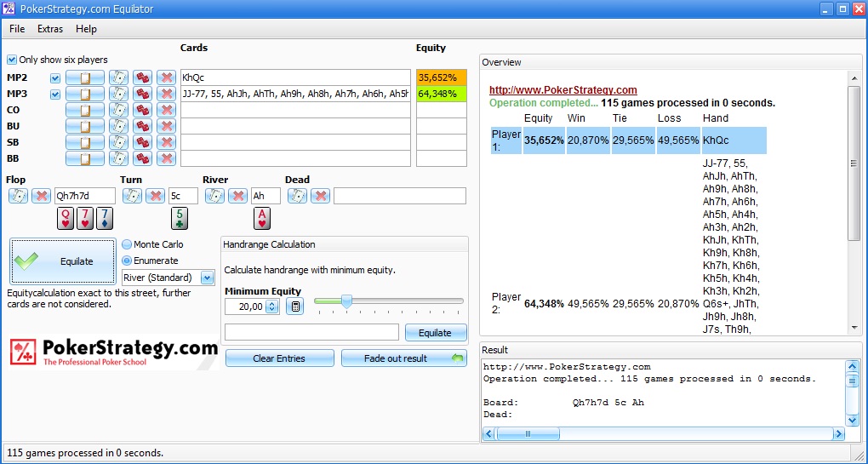Open the File menu
The width and height of the screenshot is (868, 464).
[17, 29]
